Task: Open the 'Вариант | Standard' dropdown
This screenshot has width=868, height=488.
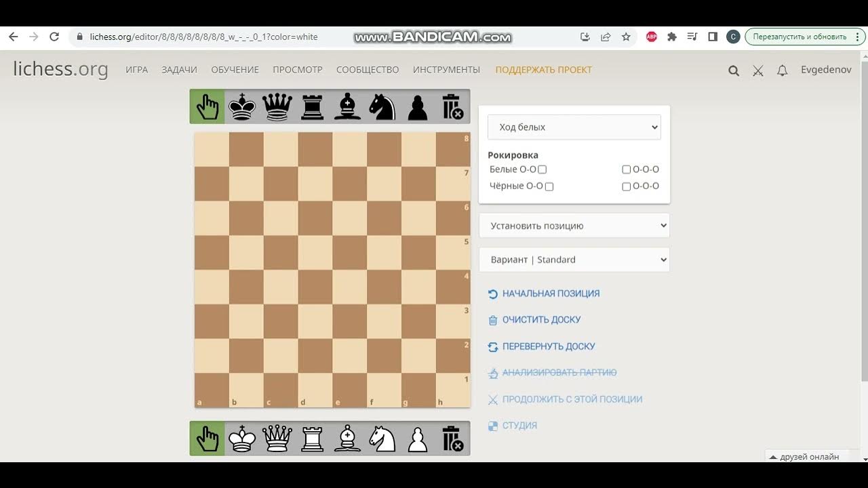Action: pos(574,260)
